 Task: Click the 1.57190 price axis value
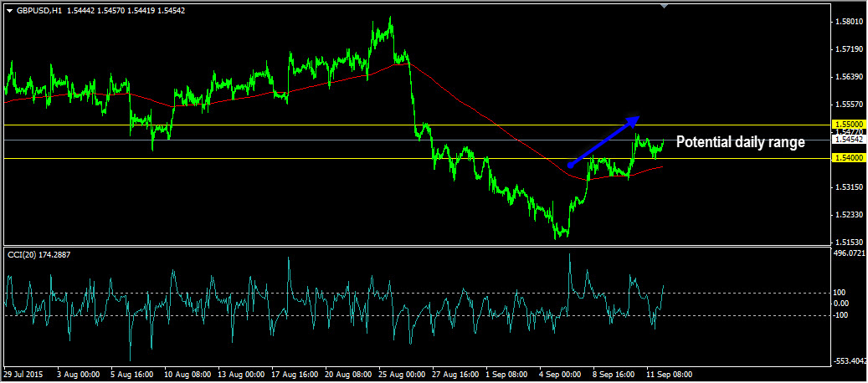point(850,49)
